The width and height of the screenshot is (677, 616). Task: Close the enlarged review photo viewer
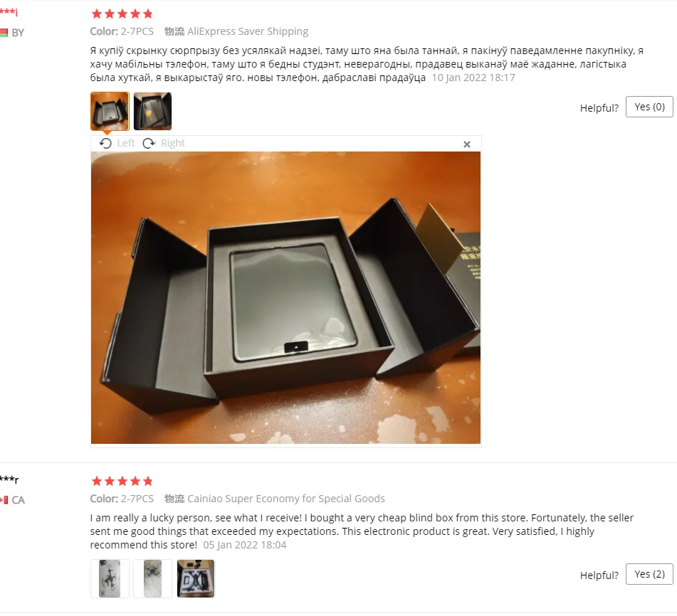(x=467, y=144)
